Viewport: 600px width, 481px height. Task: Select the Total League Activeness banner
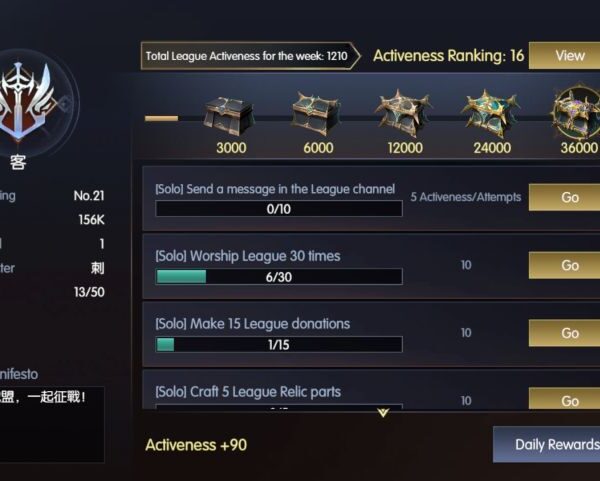[248, 56]
